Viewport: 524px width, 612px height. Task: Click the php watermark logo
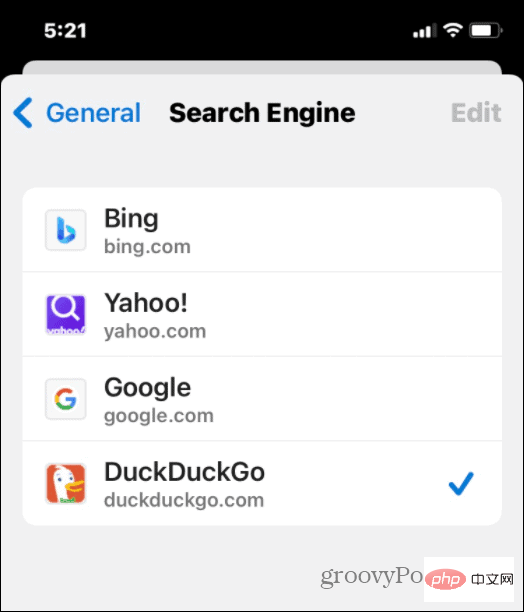[446, 579]
